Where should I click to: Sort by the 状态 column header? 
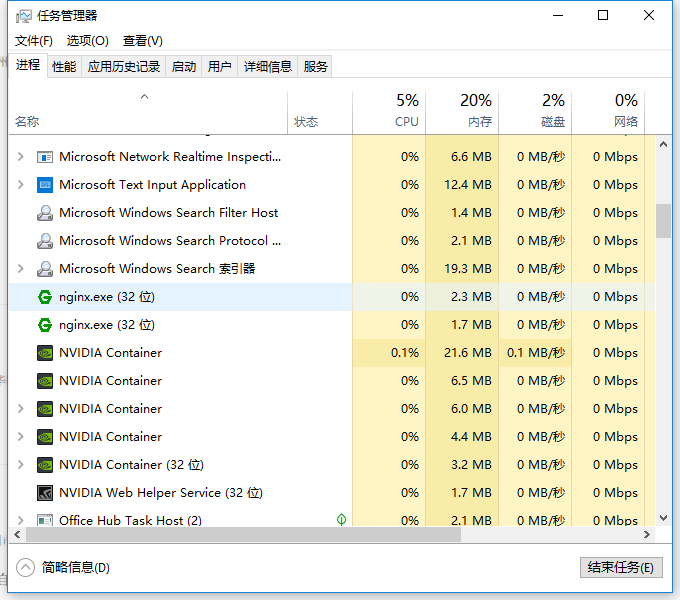(x=320, y=112)
